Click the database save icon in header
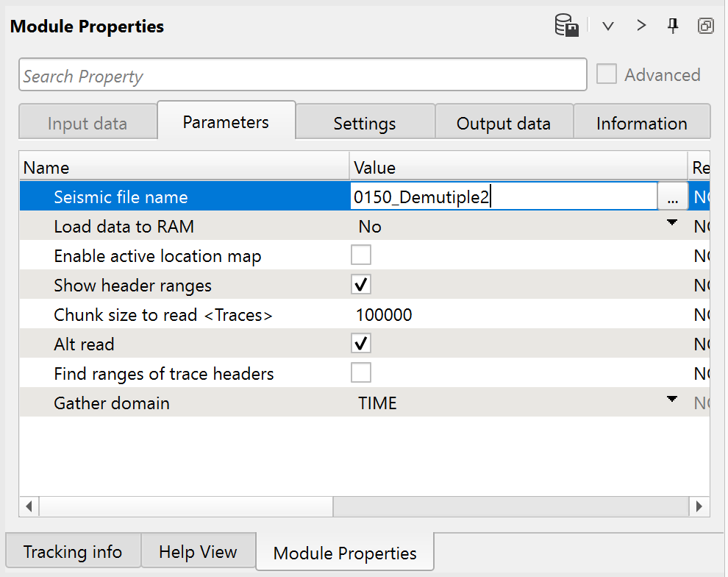 point(566,26)
